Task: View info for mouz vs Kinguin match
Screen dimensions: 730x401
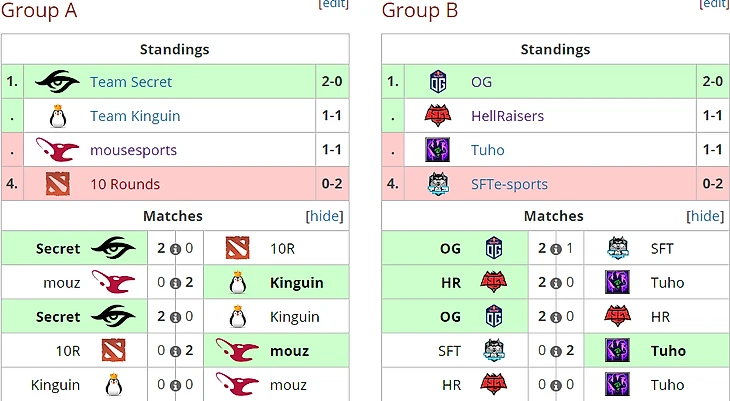Action: (175, 283)
